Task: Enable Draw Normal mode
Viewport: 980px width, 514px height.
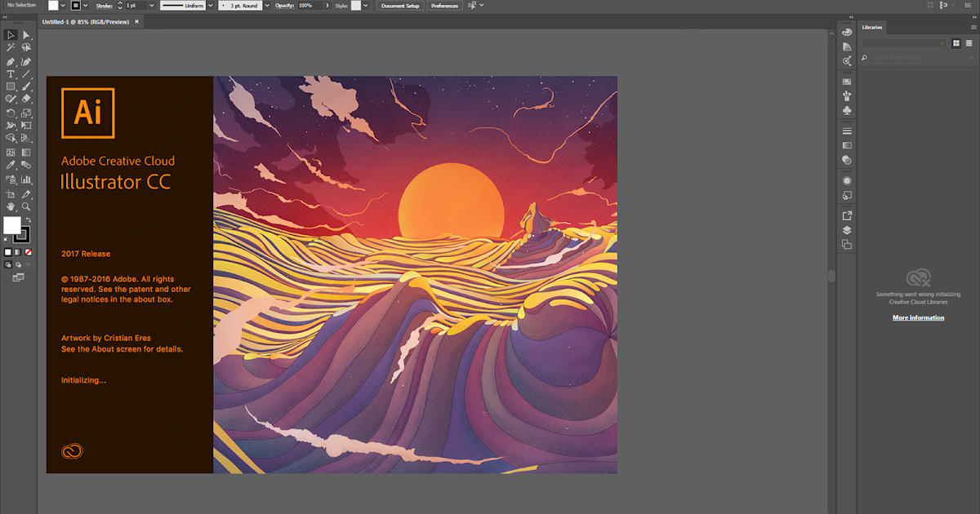Action: click(8, 264)
